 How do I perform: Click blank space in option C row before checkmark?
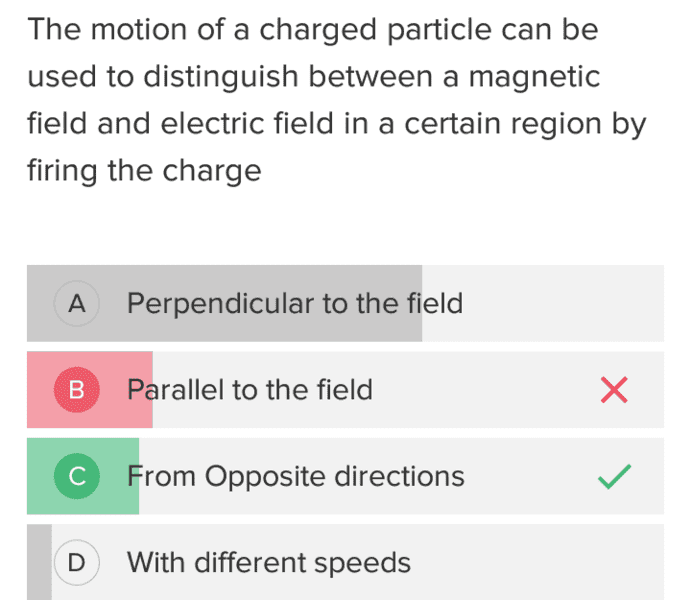(x=531, y=476)
